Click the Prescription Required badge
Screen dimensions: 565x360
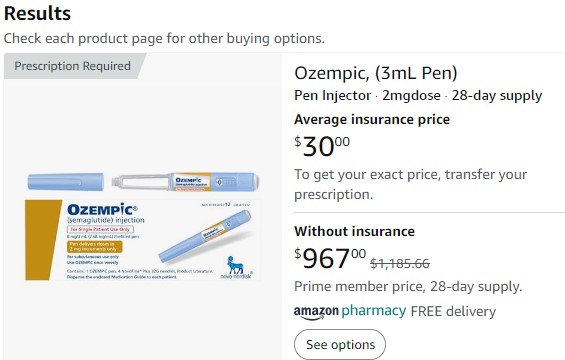click(72, 66)
